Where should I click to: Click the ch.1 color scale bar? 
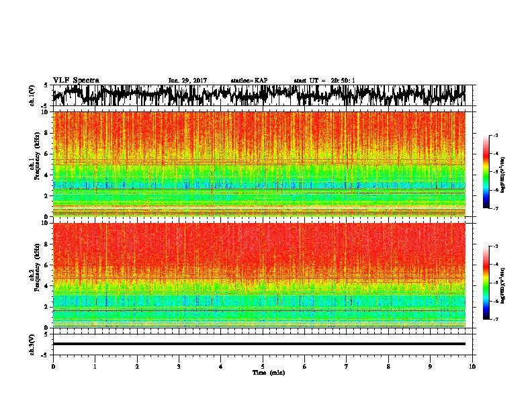coord(486,172)
